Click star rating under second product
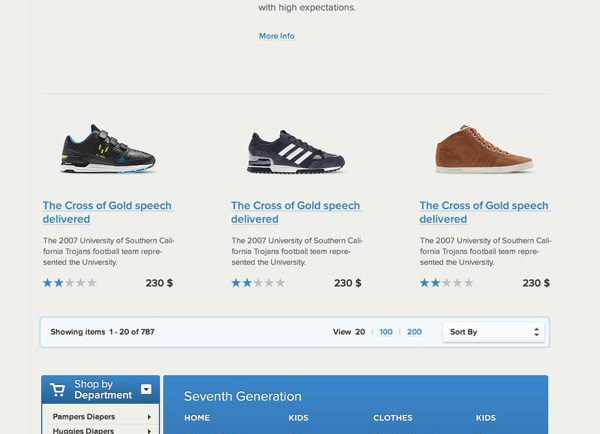 coord(258,283)
